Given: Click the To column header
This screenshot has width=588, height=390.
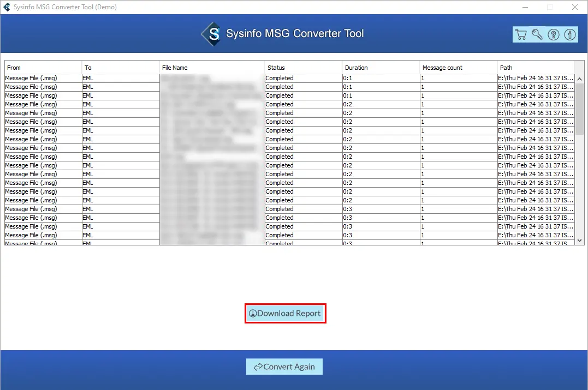Looking at the screenshot, I should [x=120, y=68].
